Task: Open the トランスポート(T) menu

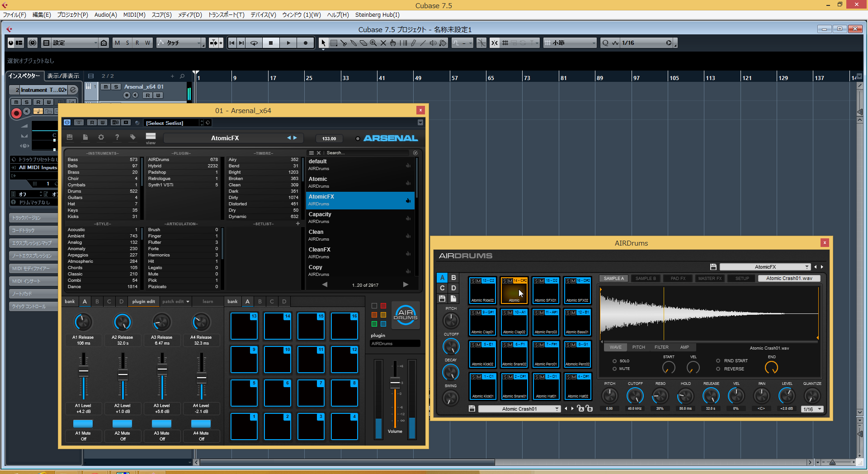Action: click(x=226, y=14)
